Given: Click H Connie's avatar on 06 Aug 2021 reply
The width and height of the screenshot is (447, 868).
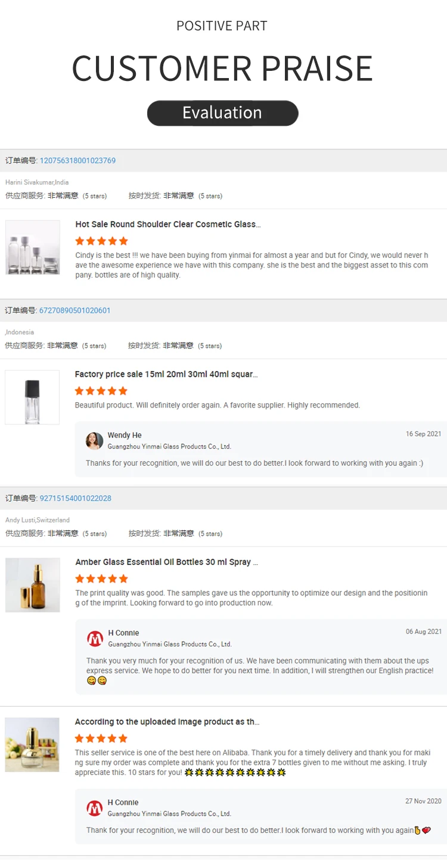Looking at the screenshot, I should pyautogui.click(x=95, y=639).
